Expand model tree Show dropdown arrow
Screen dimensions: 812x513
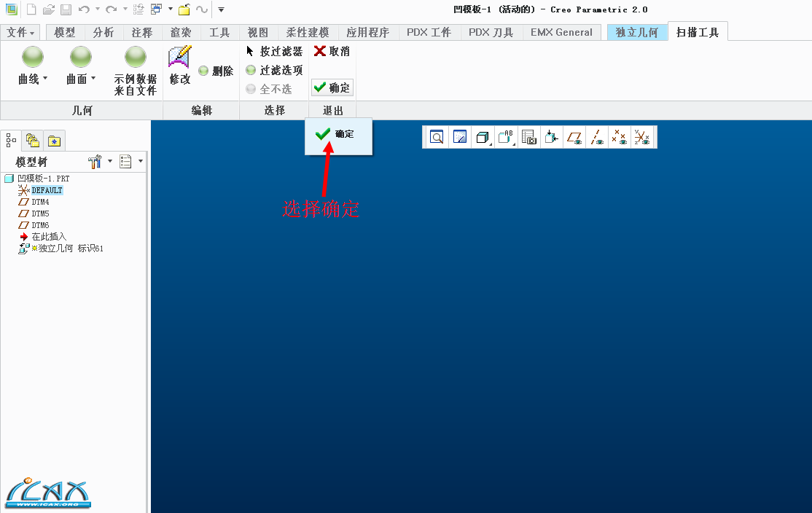[141, 162]
